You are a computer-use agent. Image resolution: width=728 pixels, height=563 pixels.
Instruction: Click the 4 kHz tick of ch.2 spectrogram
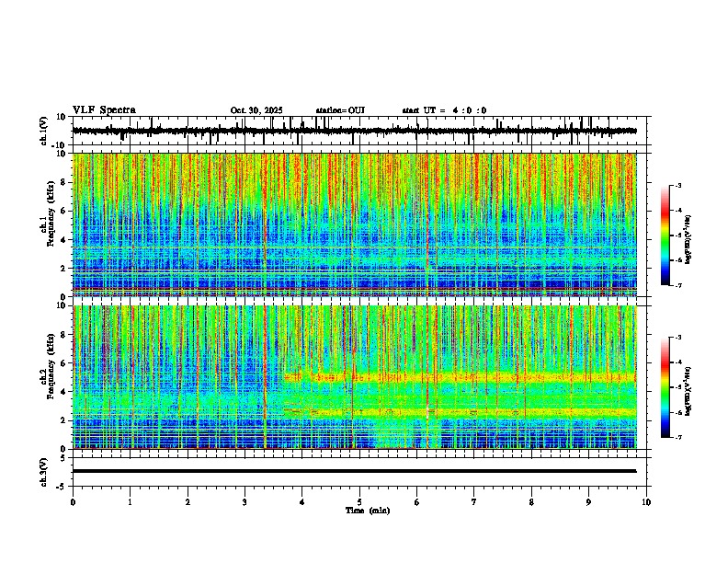coord(63,392)
